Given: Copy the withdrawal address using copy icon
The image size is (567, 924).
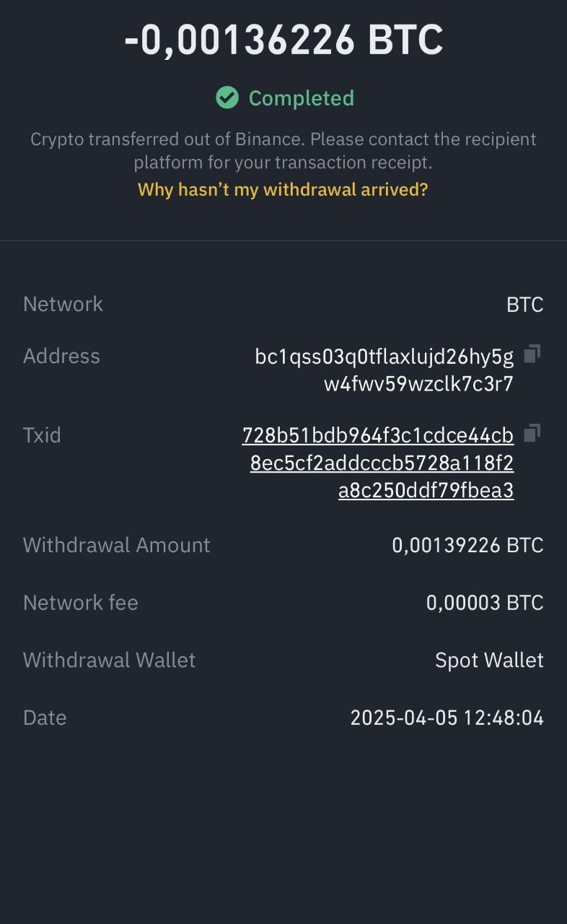Looking at the screenshot, I should [532, 354].
